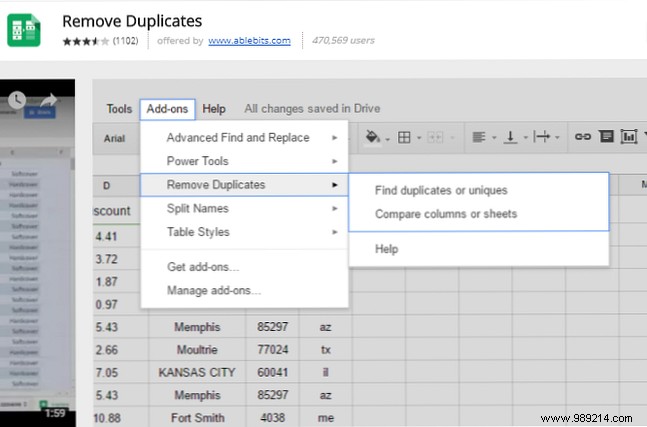Select the Remove Duplicates menu entry
The image size is (647, 427).
244,184
